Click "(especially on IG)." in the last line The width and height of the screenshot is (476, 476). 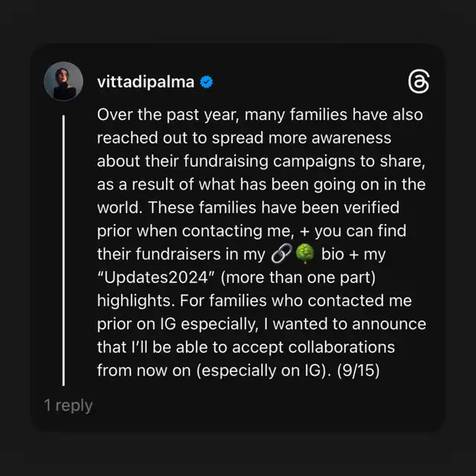click(264, 370)
